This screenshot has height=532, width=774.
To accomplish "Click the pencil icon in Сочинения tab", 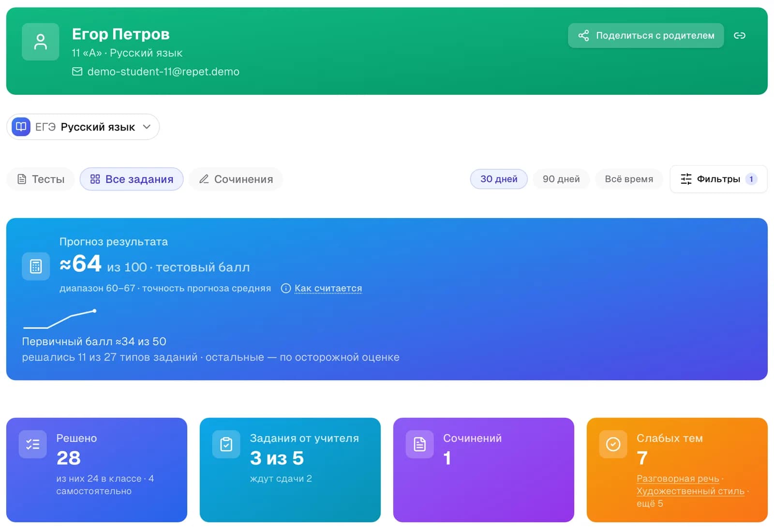I will point(204,179).
